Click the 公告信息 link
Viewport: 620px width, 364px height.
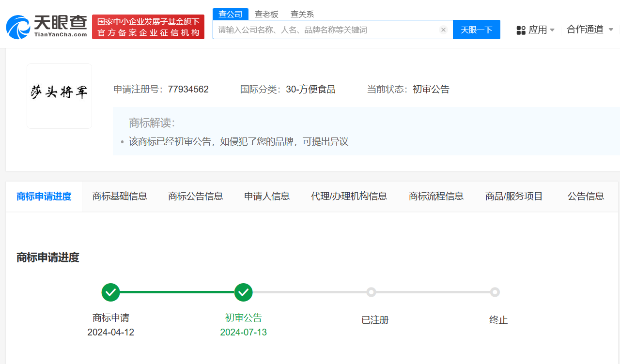[x=586, y=196]
